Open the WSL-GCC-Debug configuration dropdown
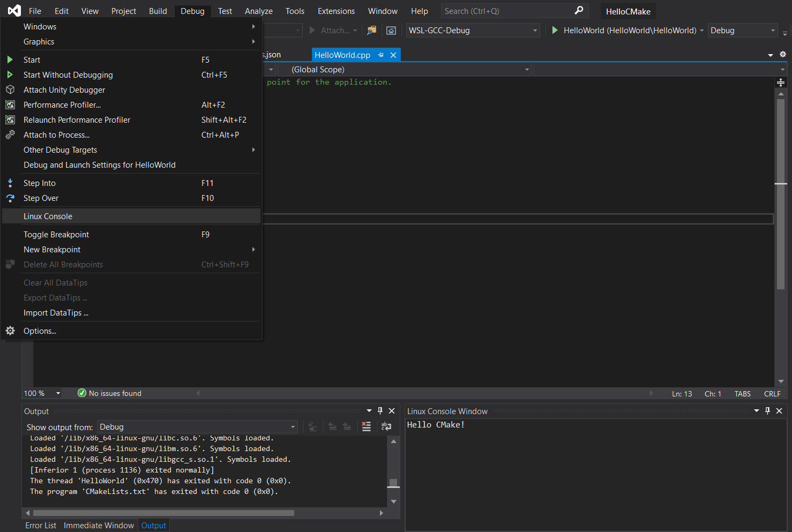 [473, 31]
